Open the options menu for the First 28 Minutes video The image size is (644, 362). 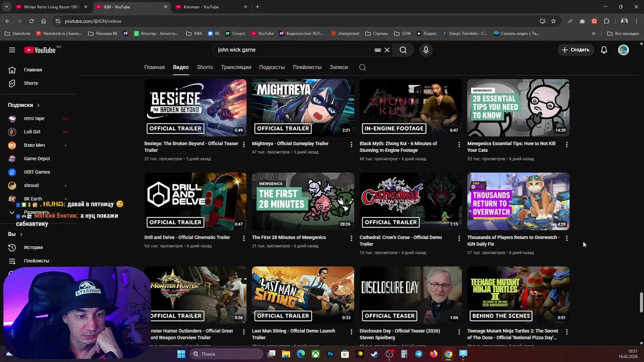tap(351, 238)
